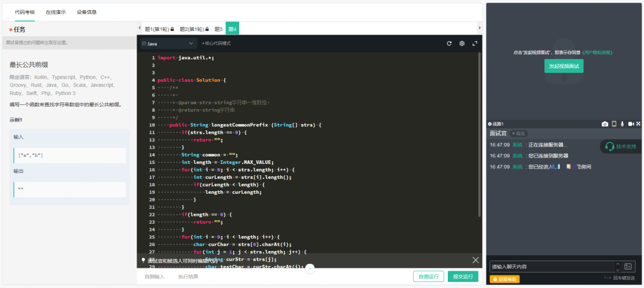Click the image upload icon in chat
This screenshot has height=288, width=644.
(x=627, y=266)
